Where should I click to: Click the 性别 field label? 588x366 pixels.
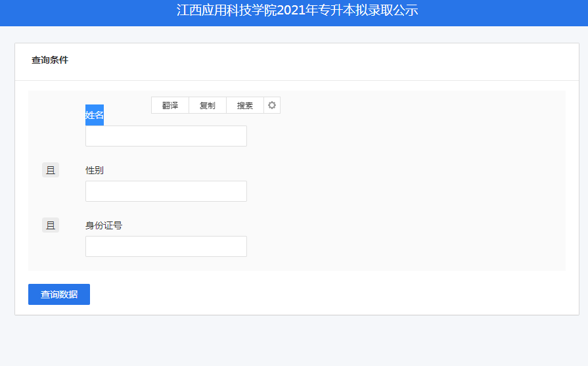(x=95, y=170)
